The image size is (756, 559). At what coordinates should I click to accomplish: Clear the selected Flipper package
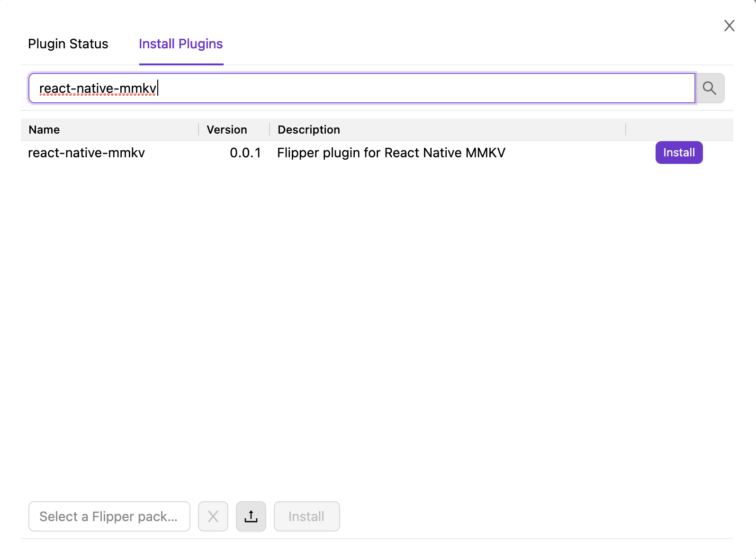pyautogui.click(x=213, y=516)
